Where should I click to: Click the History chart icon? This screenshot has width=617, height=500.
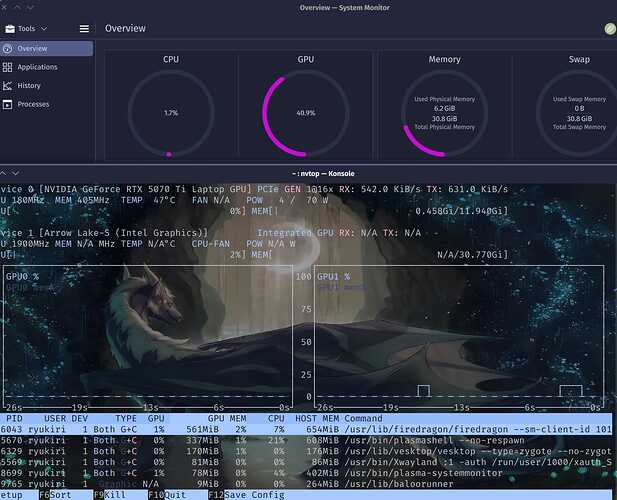pyautogui.click(x=7, y=86)
